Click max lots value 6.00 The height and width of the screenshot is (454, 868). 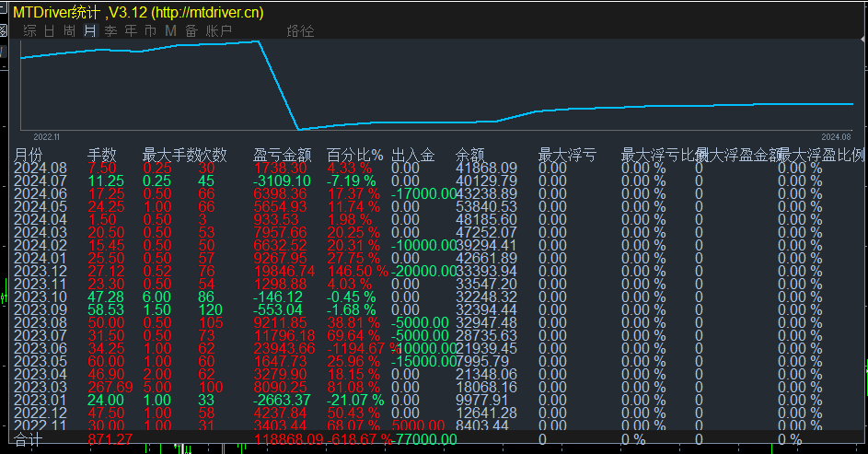156,297
